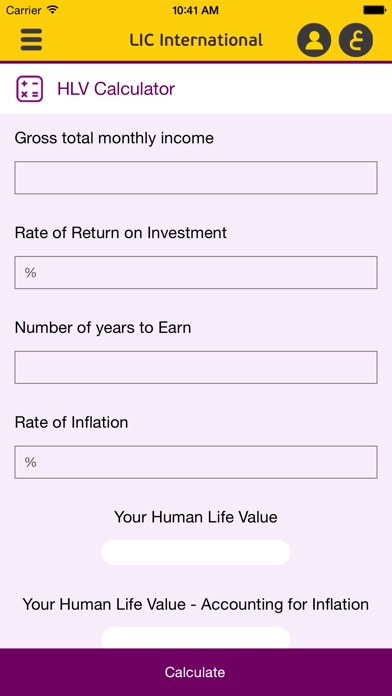Viewport: 392px width, 696px height.
Task: Tap the Your Human Life Value result box
Action: [196, 552]
